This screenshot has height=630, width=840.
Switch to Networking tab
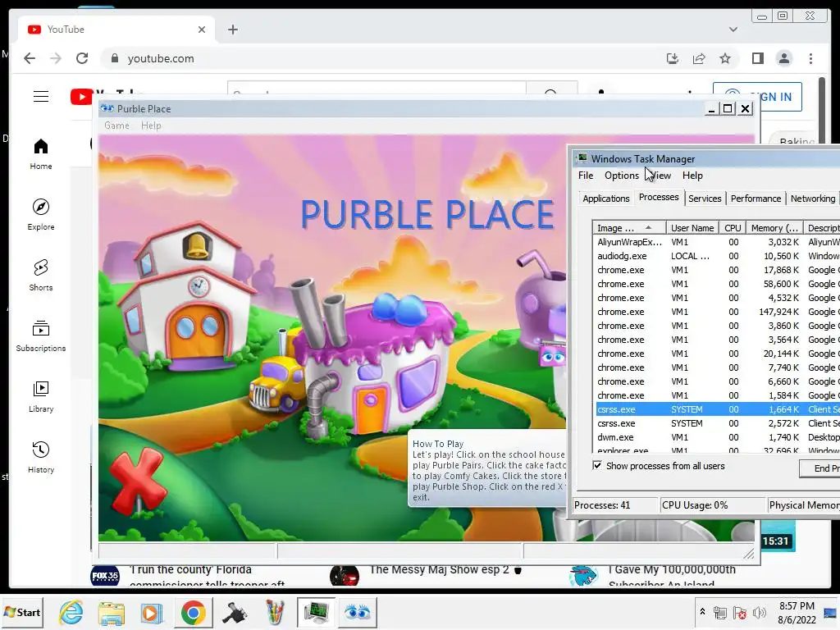(x=812, y=199)
